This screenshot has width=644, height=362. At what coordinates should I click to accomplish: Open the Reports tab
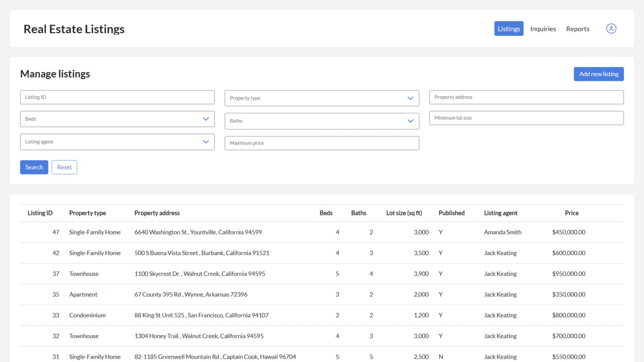tap(577, 29)
